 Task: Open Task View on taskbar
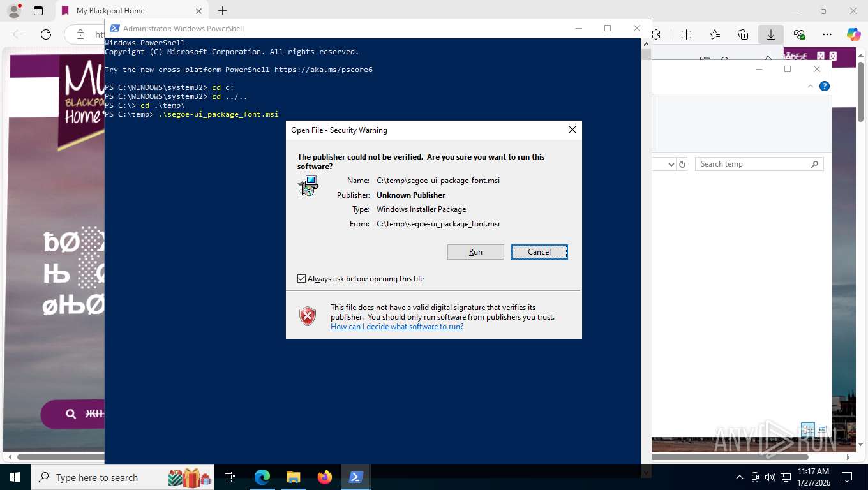tap(230, 477)
